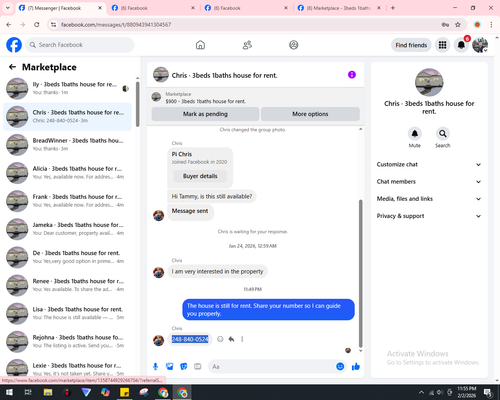Search in conversation via magnifier icon

(443, 134)
